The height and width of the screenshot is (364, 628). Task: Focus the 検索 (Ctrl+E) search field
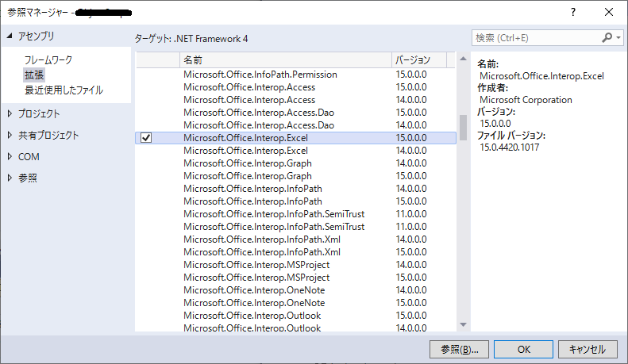coord(537,38)
